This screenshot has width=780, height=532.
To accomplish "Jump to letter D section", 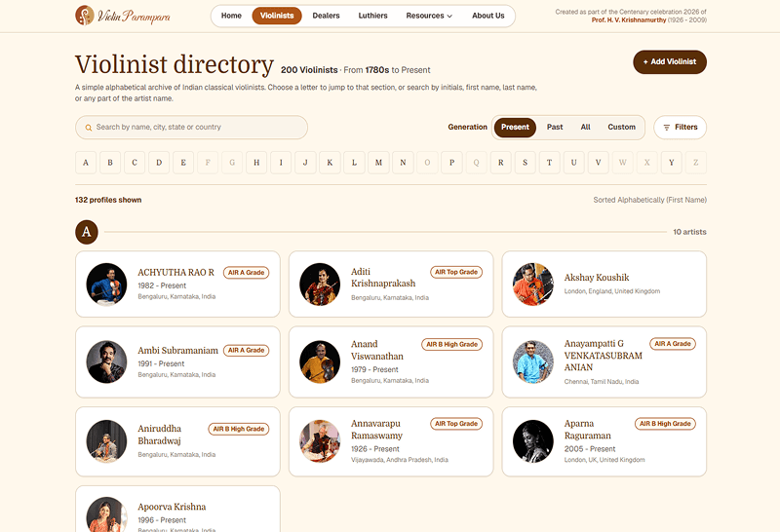I will (159, 163).
